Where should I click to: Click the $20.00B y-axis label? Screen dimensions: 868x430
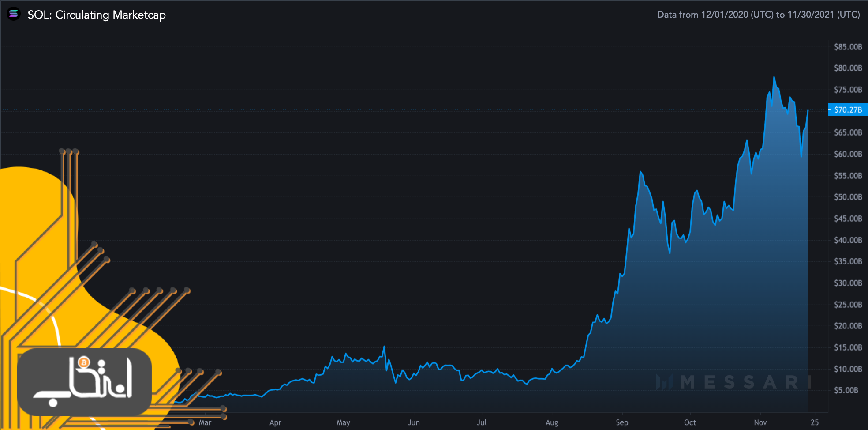pyautogui.click(x=848, y=326)
